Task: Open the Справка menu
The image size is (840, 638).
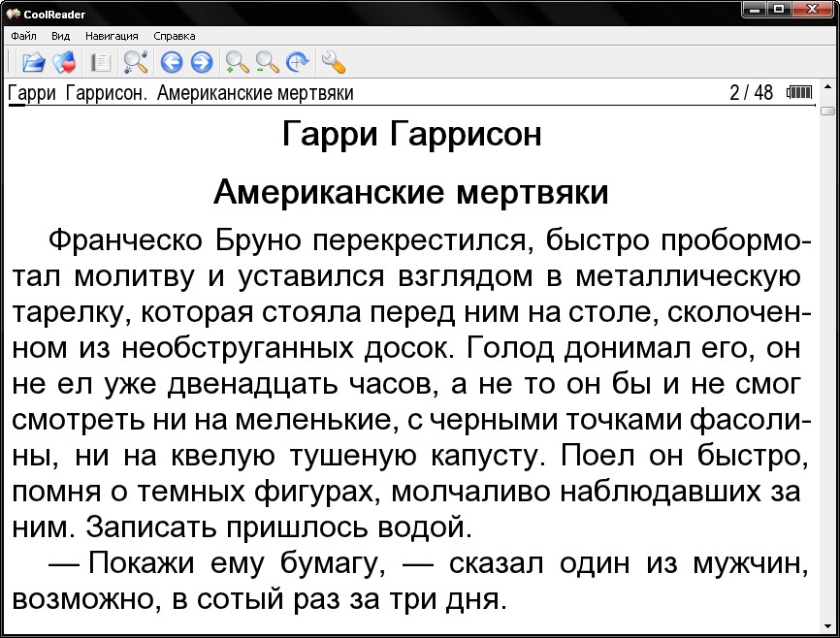Action: click(174, 36)
